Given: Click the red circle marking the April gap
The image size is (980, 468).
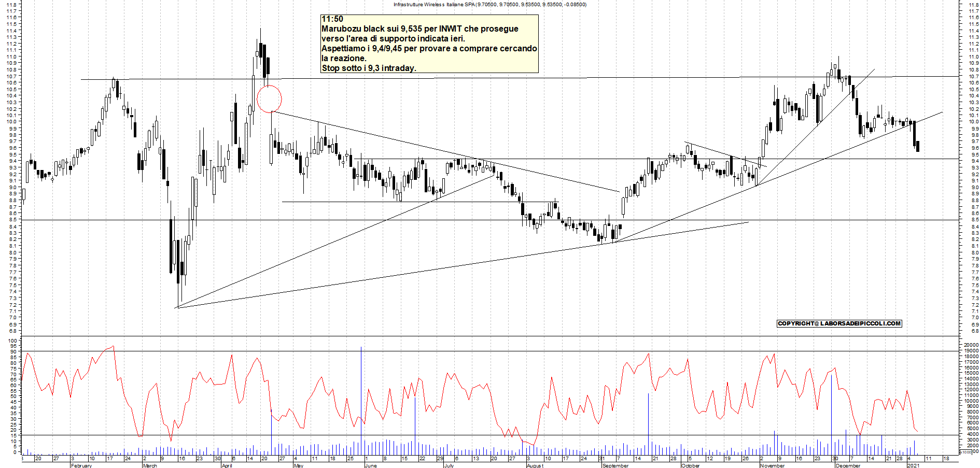Looking at the screenshot, I should point(269,98).
